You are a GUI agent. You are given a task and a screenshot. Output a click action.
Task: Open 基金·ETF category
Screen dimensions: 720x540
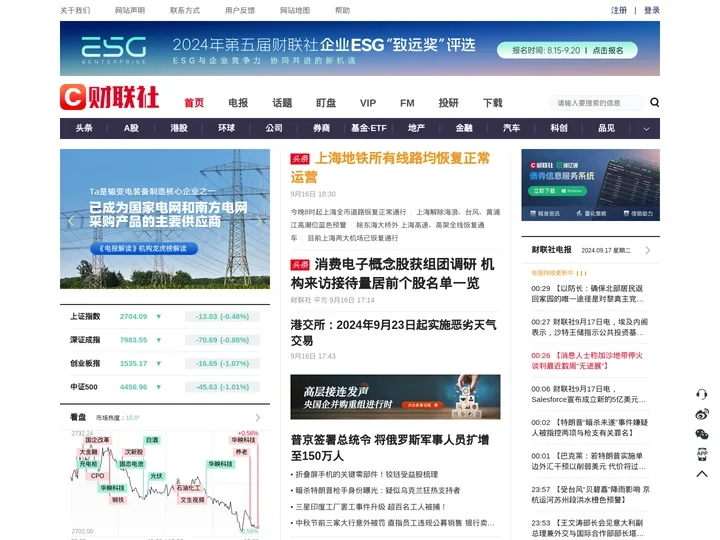(369, 128)
